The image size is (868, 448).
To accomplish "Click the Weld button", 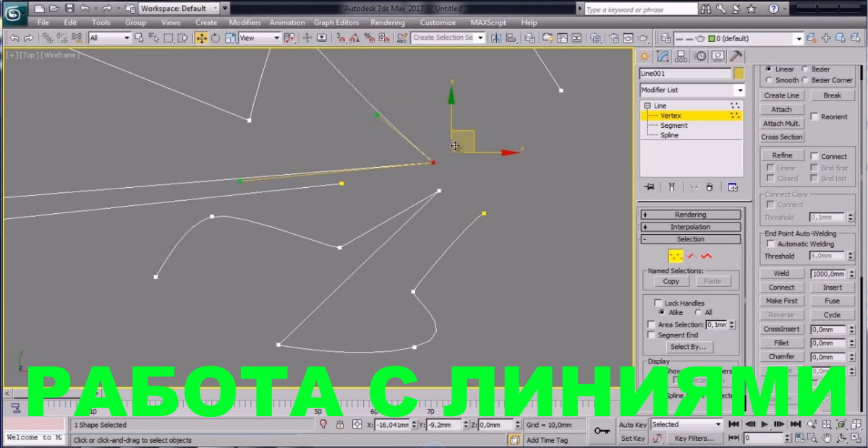I will [782, 274].
